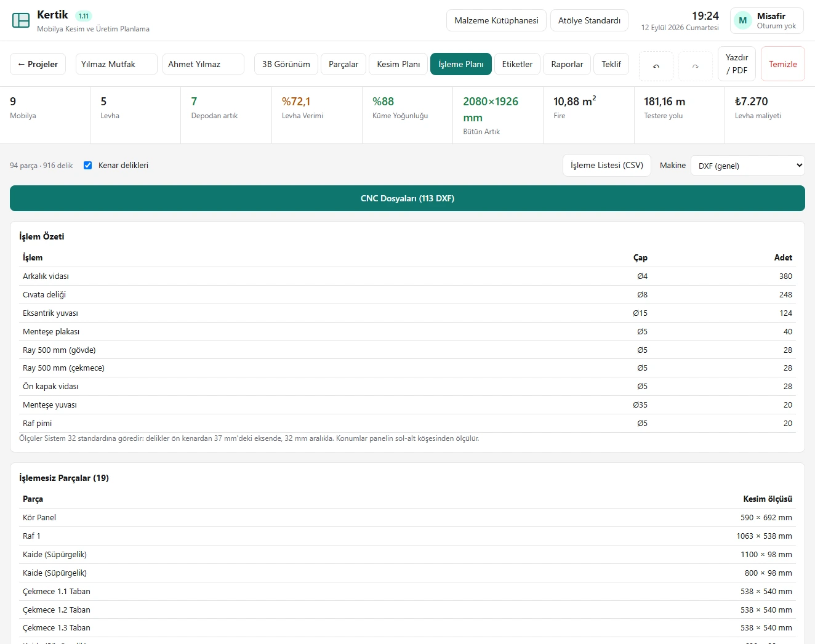
Task: Open the Etiketler tab
Action: point(517,64)
